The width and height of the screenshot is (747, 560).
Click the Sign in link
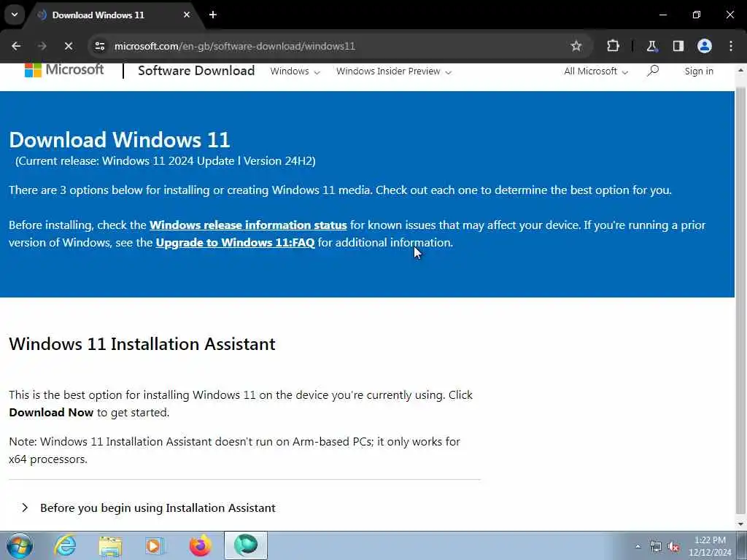(699, 71)
